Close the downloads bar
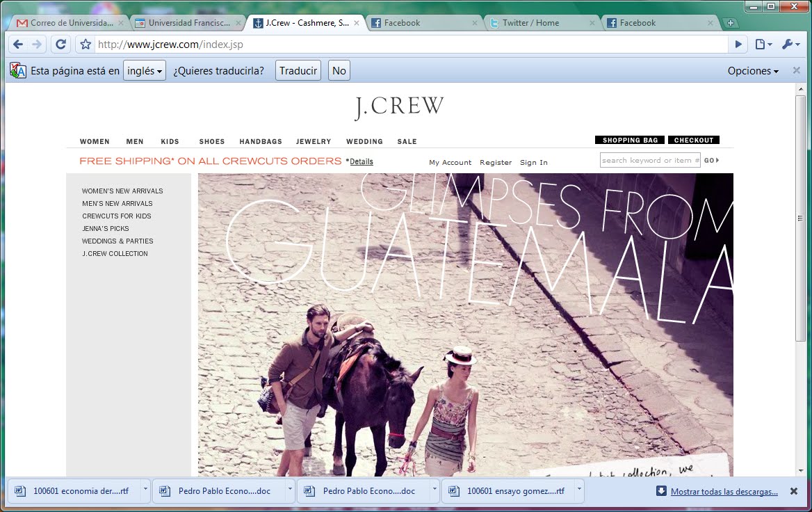Viewport: 812px width, 512px height. point(793,490)
